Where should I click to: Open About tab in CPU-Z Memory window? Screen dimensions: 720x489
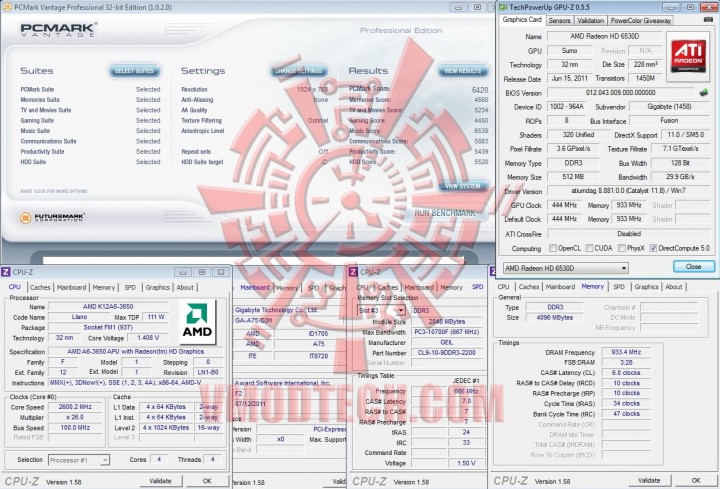click(674, 287)
